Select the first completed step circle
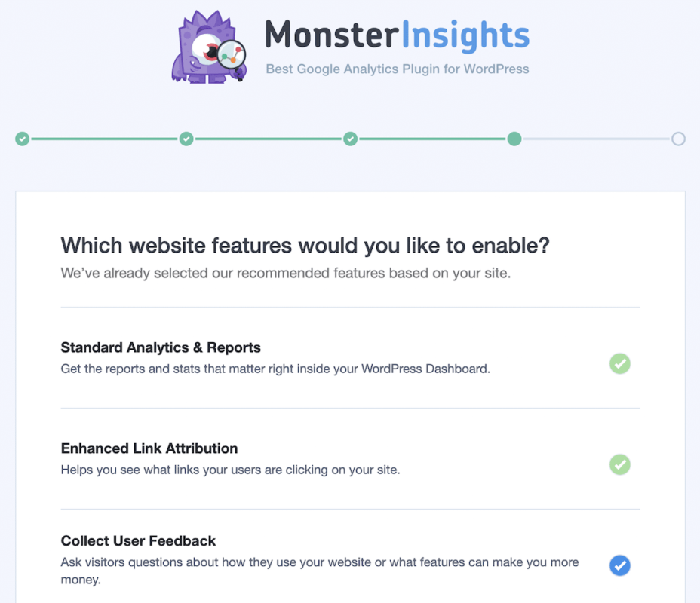Screen dimensions: 700x603 [23, 139]
